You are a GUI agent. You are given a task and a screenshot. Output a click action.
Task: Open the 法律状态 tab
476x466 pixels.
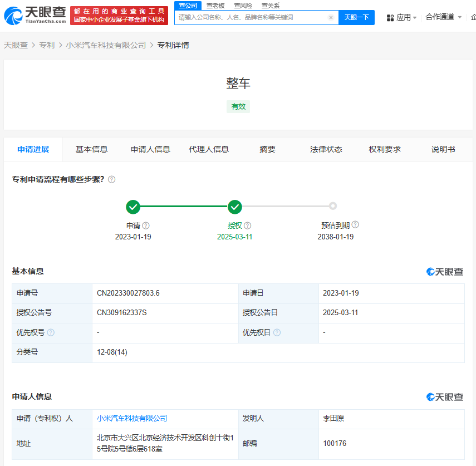pos(326,149)
